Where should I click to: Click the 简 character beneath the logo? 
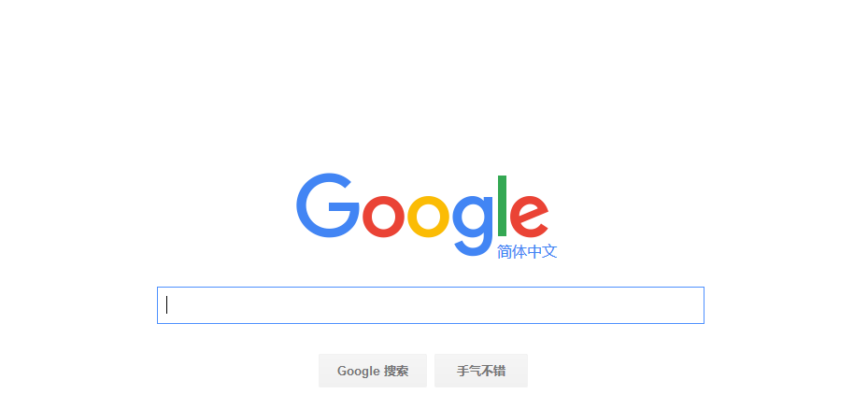click(x=505, y=251)
